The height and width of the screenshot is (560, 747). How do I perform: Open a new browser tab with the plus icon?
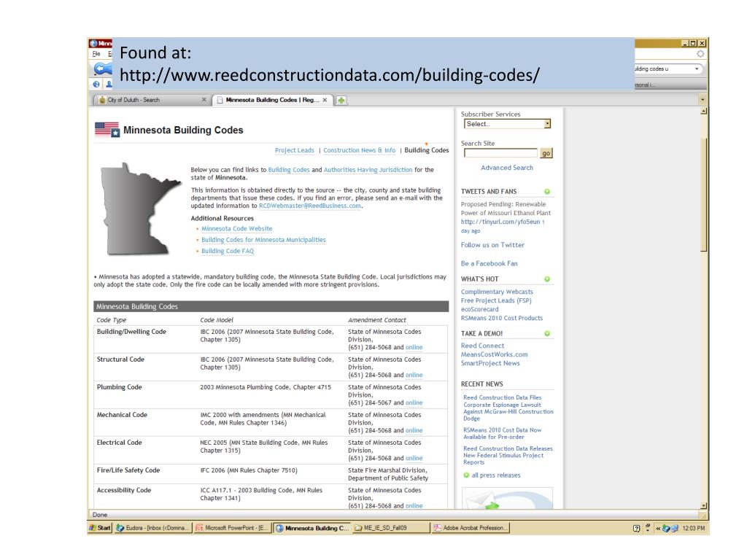tap(341, 100)
